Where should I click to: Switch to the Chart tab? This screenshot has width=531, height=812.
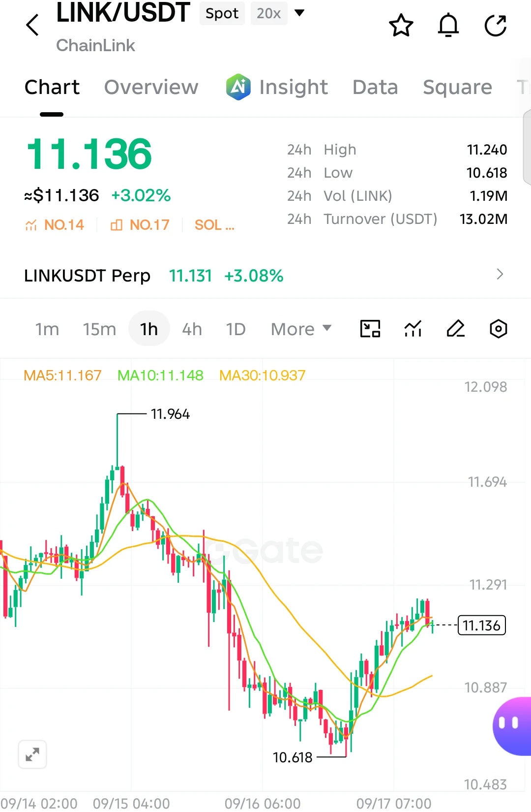click(x=52, y=87)
